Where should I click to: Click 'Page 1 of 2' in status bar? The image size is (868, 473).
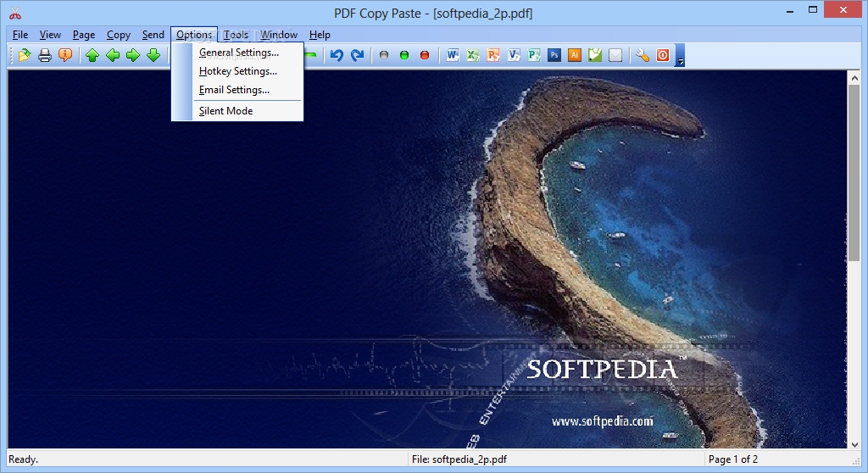733,459
